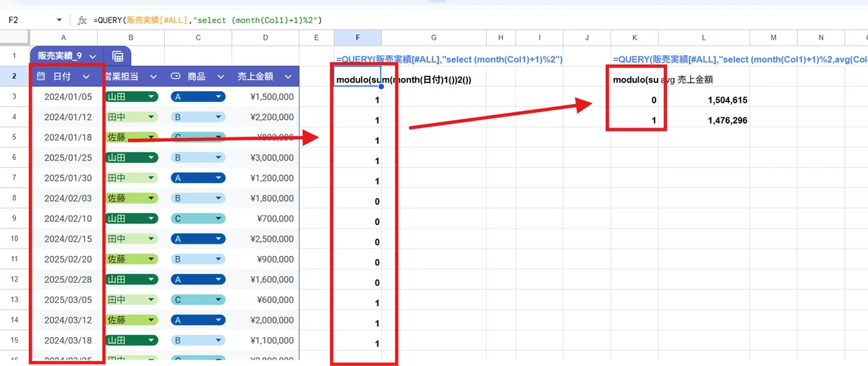868x366 pixels.
Task: Open the product B chip in row 6
Action: click(x=198, y=157)
